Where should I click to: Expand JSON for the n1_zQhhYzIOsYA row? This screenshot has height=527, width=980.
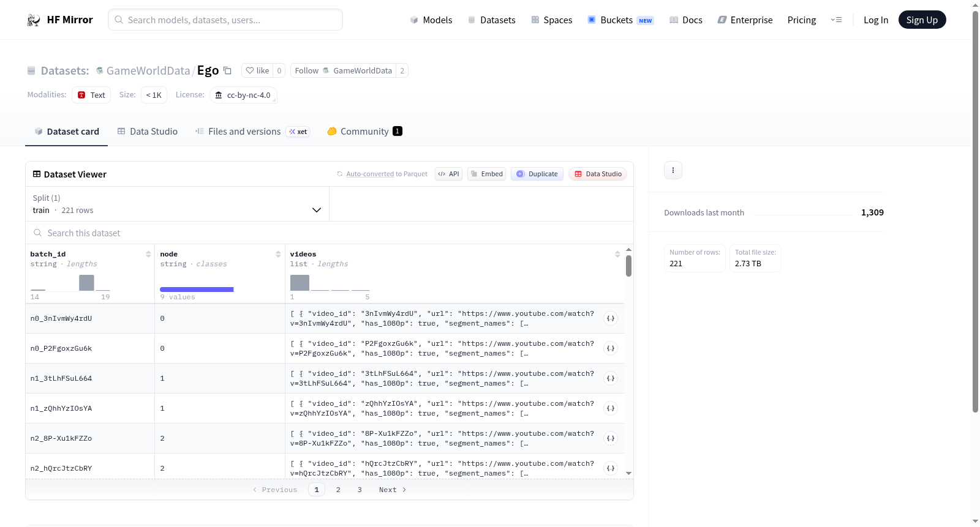click(611, 408)
